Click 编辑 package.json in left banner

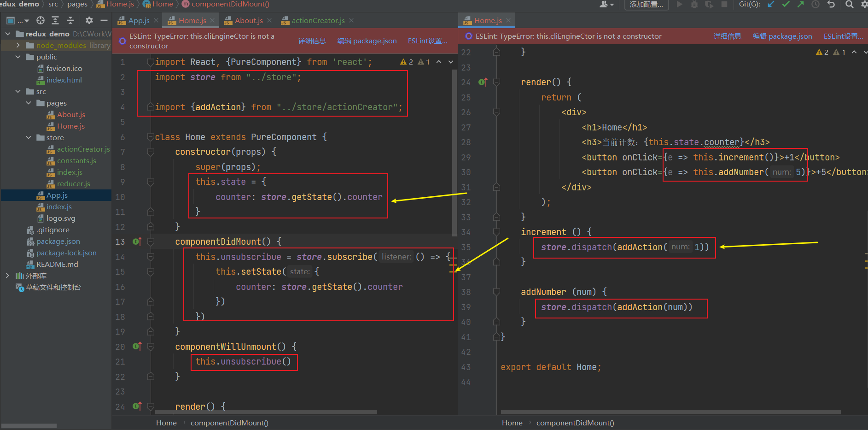(367, 41)
